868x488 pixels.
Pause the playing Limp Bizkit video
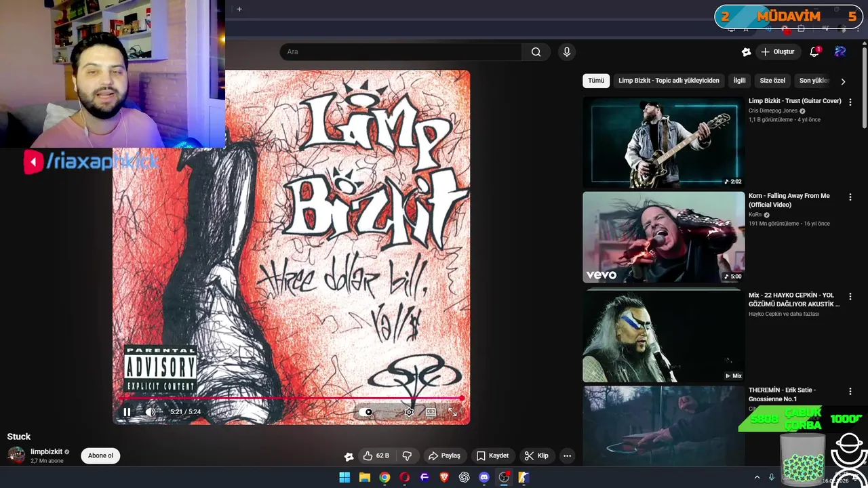[127, 412]
